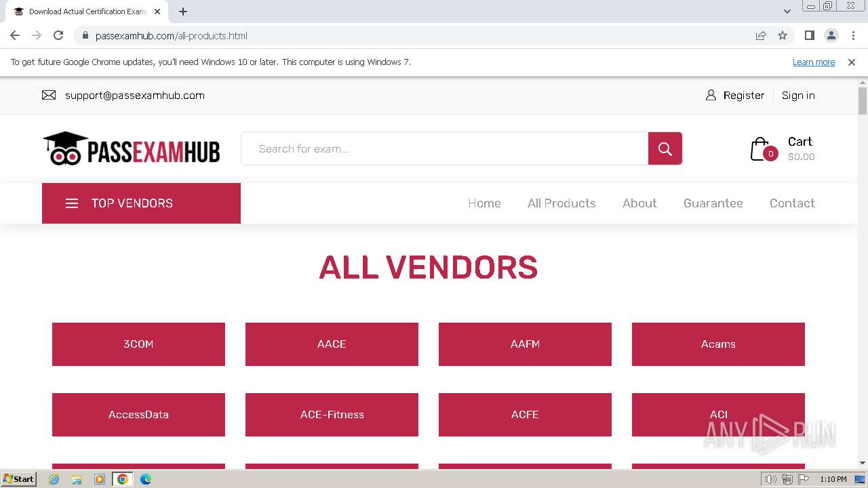
Task: Click the Cart $0.00 text
Action: tap(801, 148)
